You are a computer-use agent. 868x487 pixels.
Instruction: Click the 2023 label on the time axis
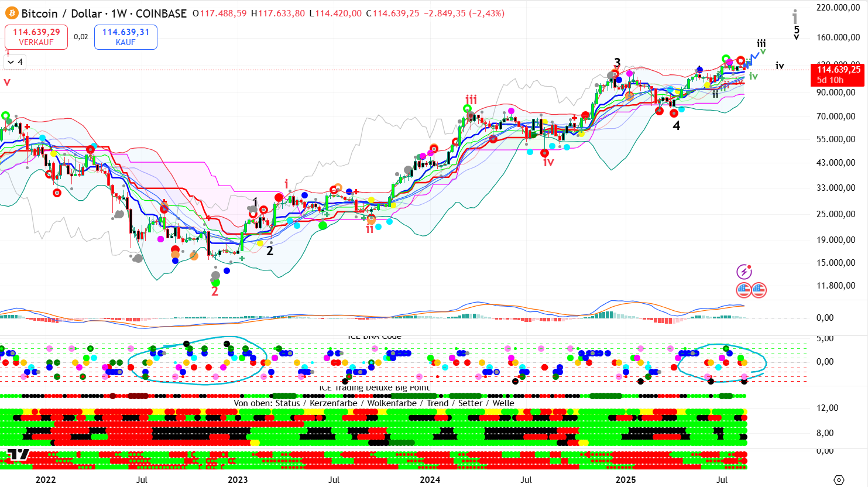tap(237, 480)
